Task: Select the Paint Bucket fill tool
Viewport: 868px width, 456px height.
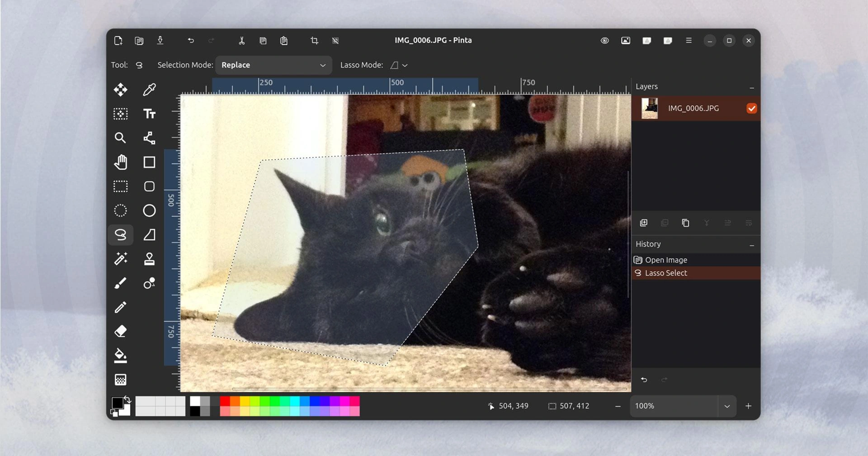Action: (x=120, y=356)
